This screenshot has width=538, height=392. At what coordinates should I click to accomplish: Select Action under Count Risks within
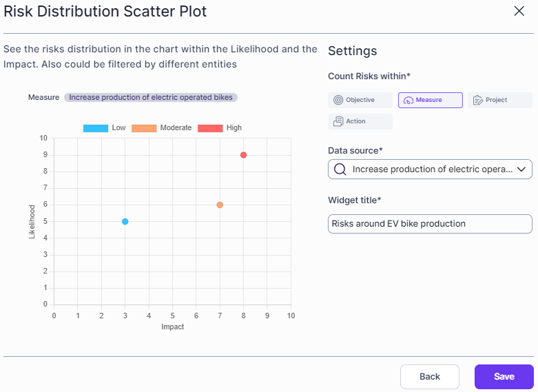coord(360,121)
